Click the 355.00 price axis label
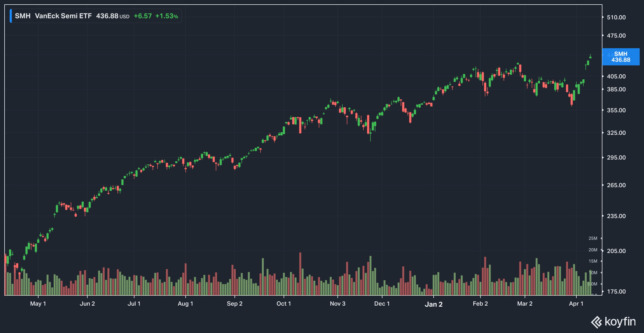Viewport: 644px width, 333px height. [x=616, y=110]
